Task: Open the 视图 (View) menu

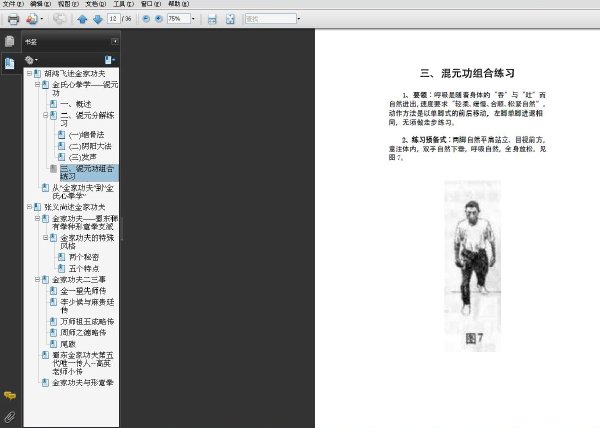Action: pos(68,4)
